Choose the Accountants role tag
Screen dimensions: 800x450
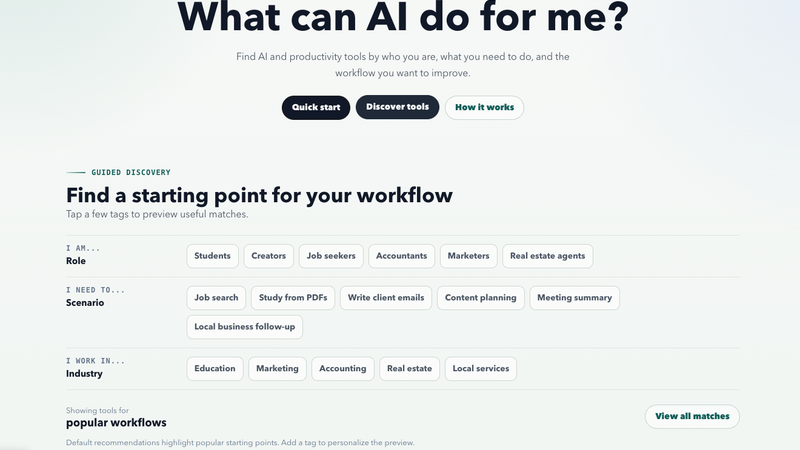(x=402, y=256)
